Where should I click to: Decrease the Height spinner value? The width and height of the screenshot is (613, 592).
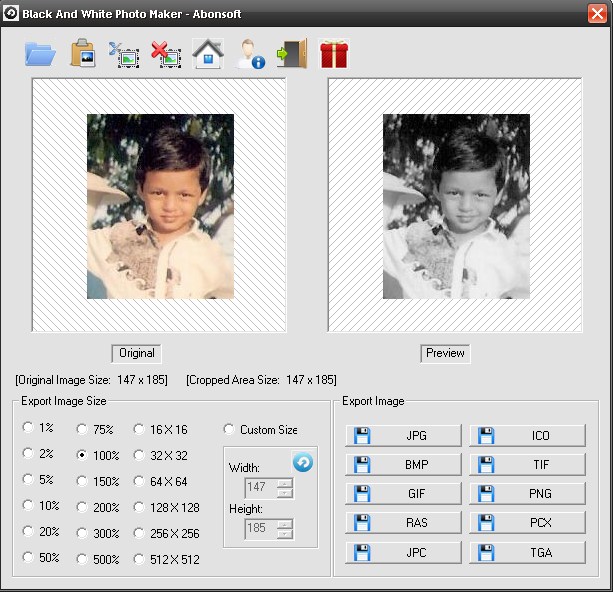coord(285,532)
